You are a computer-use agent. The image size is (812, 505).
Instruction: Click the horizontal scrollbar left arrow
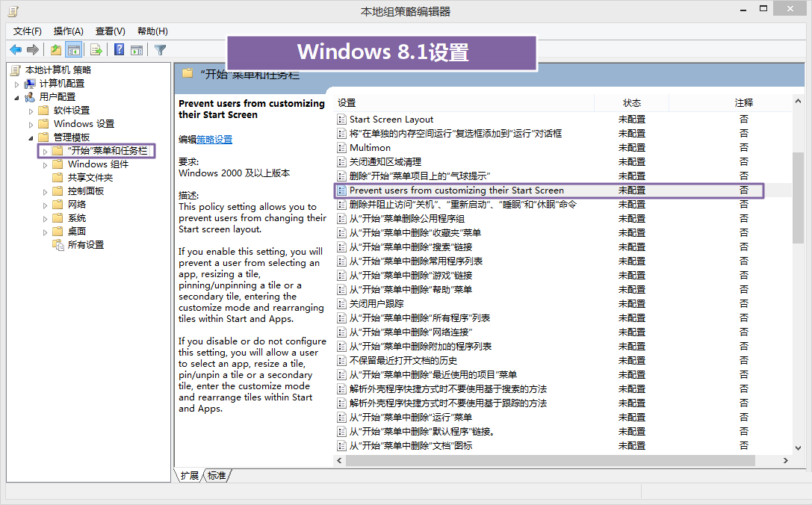[340, 460]
